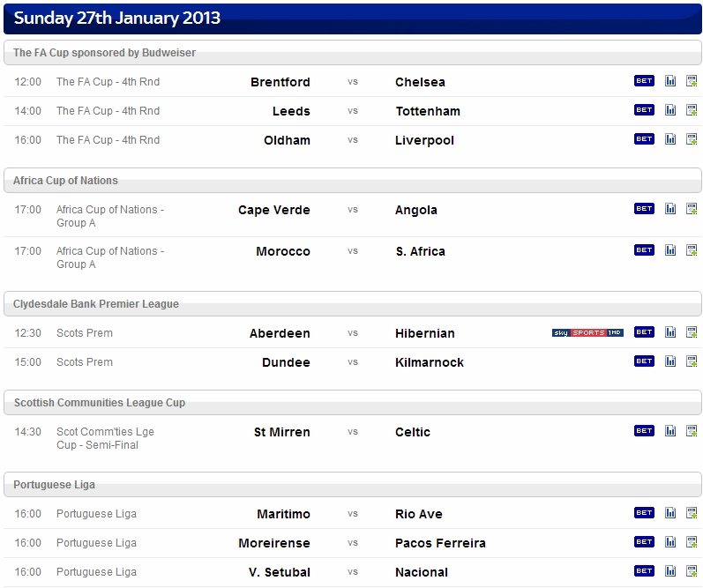Open stats chart icon for Leeds vs Tottenham
This screenshot has width=703, height=588.
pos(670,110)
